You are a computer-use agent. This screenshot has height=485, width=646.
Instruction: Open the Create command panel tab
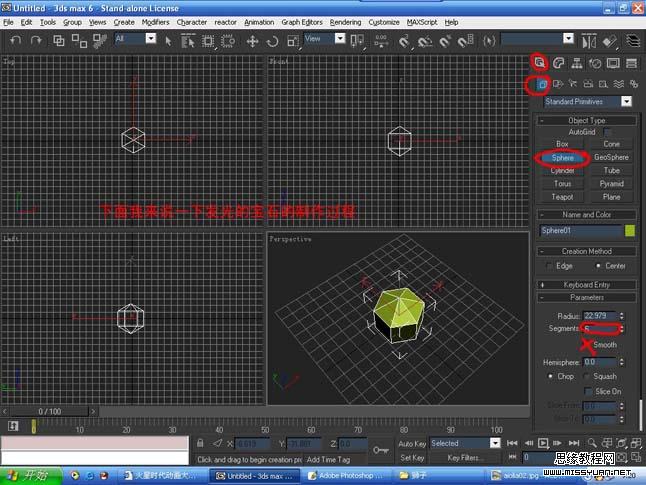[539, 63]
